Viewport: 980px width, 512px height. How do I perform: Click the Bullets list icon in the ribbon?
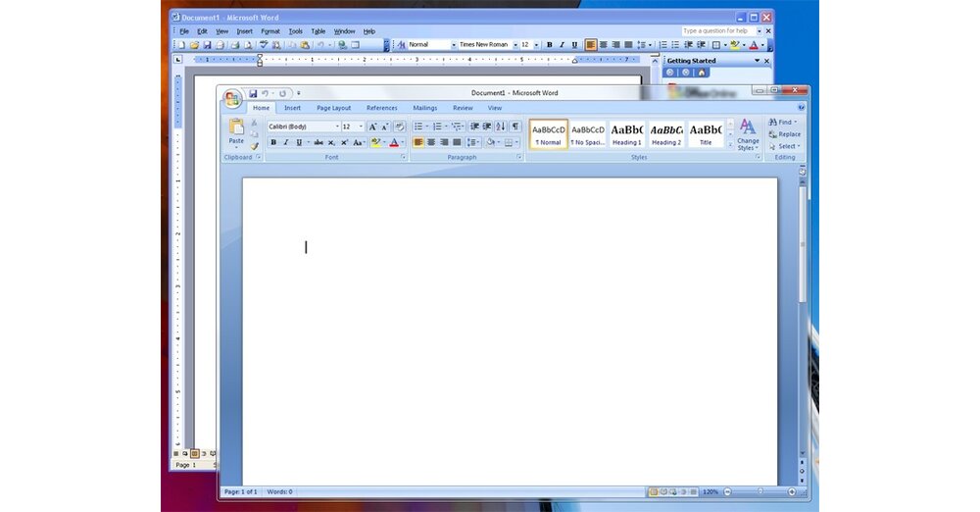click(418, 127)
